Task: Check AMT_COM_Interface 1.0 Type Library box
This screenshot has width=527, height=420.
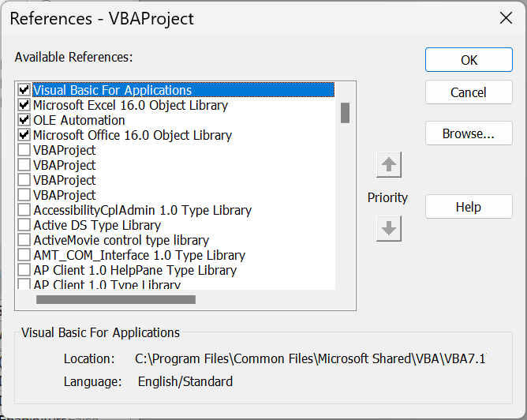Action: 24,255
